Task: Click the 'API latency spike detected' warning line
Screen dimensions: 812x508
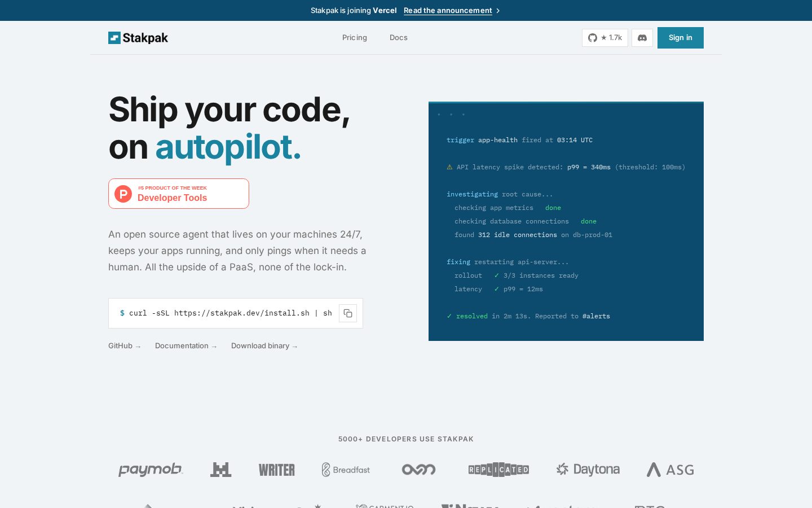Action: coord(566,167)
